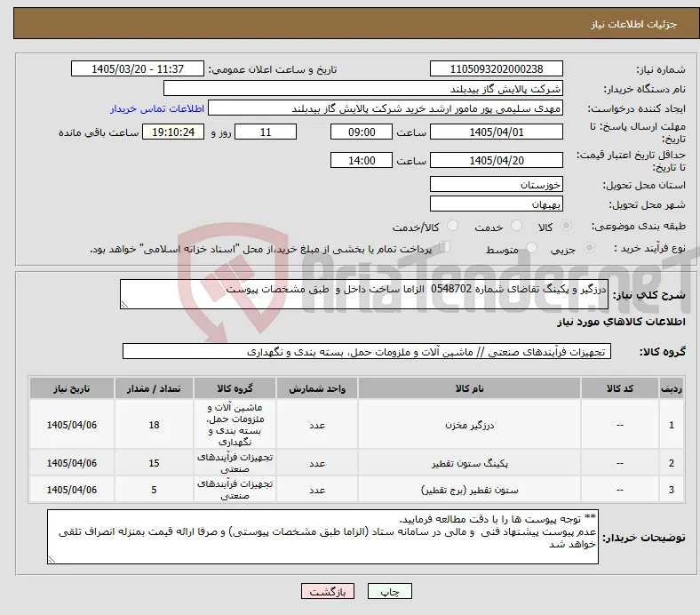Click the item name درزگیر مخزن
The width and height of the screenshot is (700, 615).
[469, 425]
